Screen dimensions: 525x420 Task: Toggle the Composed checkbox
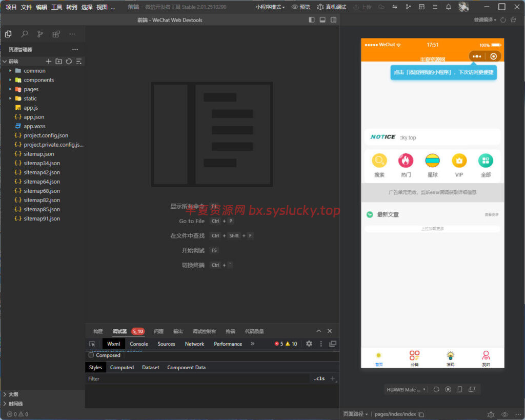(91, 355)
